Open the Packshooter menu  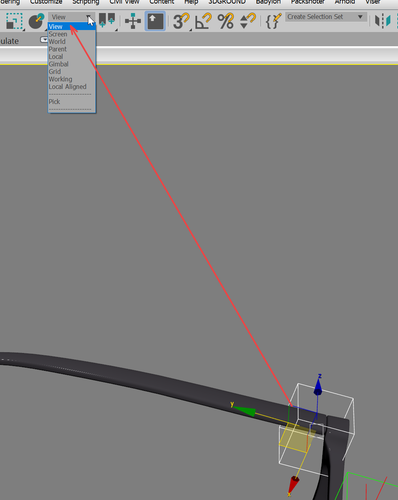click(x=308, y=2)
